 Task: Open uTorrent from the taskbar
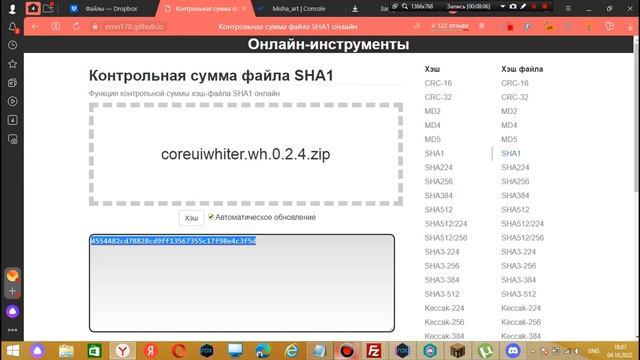click(485, 351)
